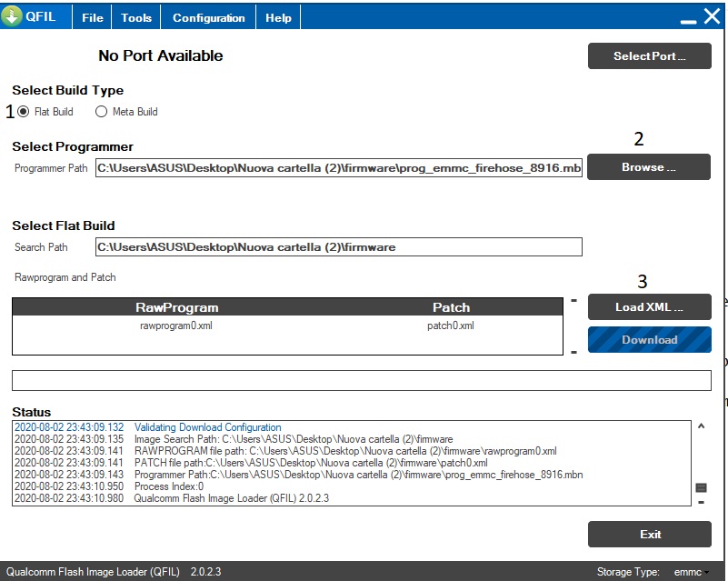
Task: Open the Help menu
Action: tap(278, 17)
